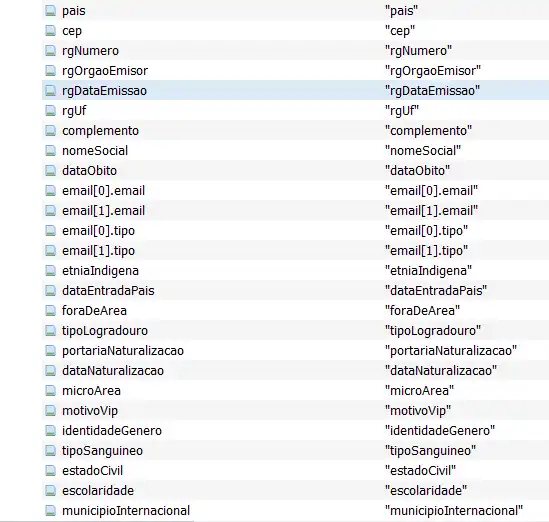Screen dimensions: 549x522
Task: Select the email[0].tipo field name
Action: pyautogui.click(x=98, y=231)
